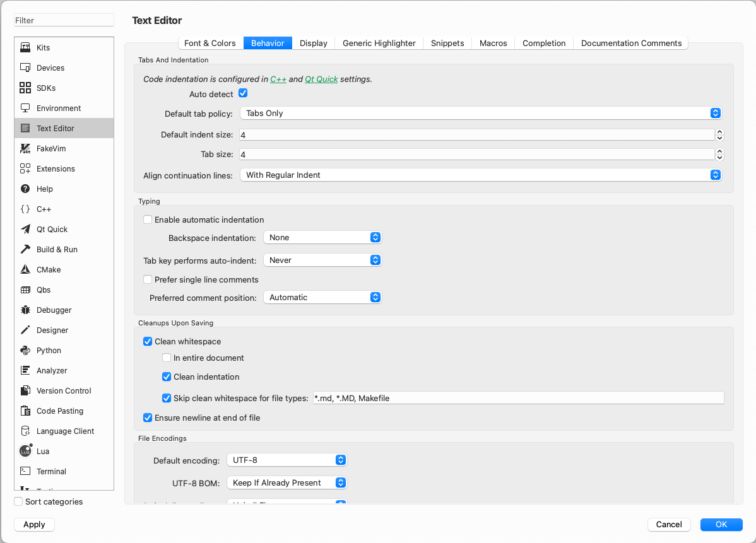Image resolution: width=756 pixels, height=543 pixels.
Task: Select the Behavior tab
Action: (268, 44)
